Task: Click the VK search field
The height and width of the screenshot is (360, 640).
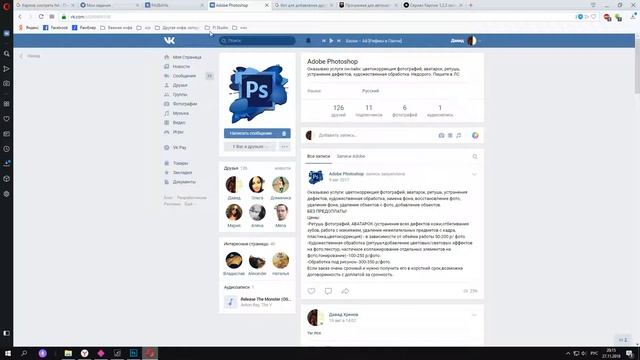Action: [x=257, y=40]
